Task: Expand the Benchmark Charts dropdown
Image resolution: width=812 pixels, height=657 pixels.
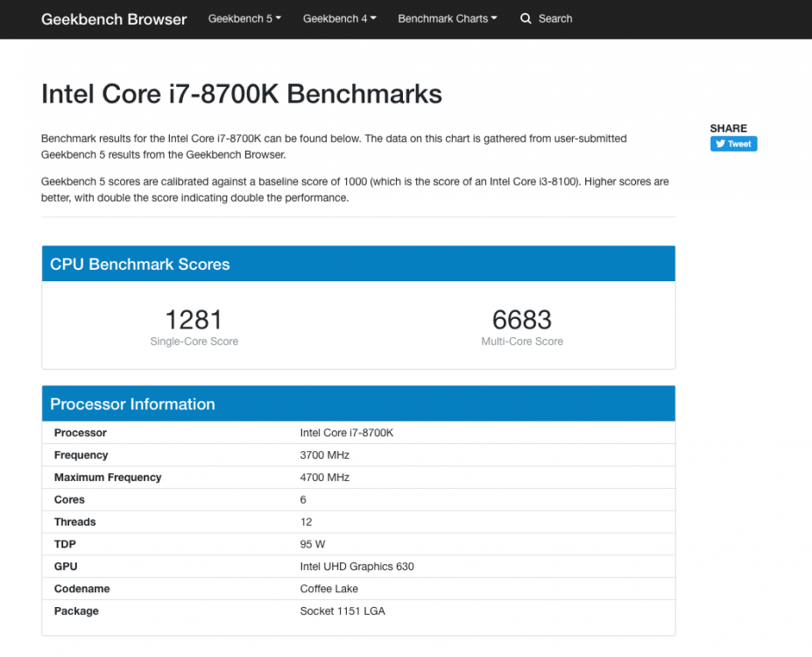Action: (x=448, y=18)
